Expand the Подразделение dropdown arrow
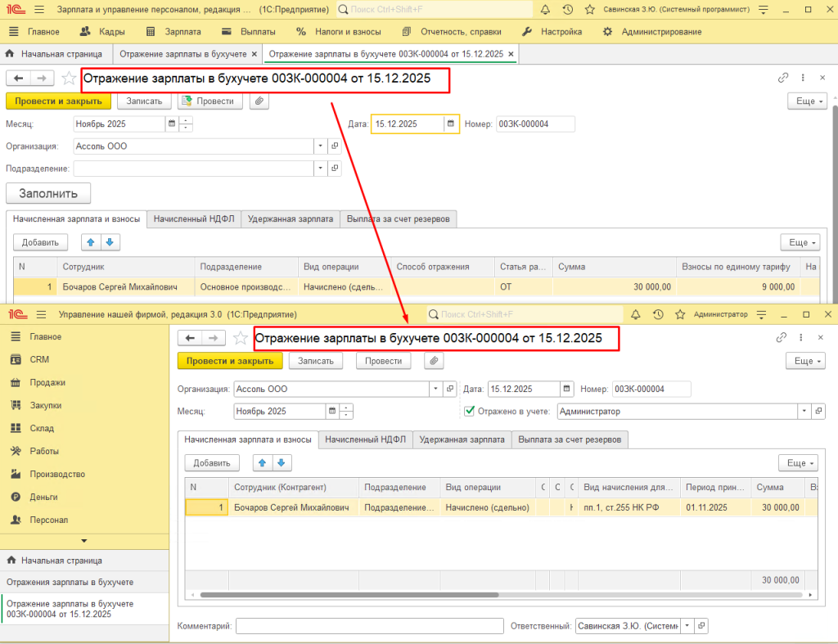Screen dimensions: 838x644 pos(319,168)
